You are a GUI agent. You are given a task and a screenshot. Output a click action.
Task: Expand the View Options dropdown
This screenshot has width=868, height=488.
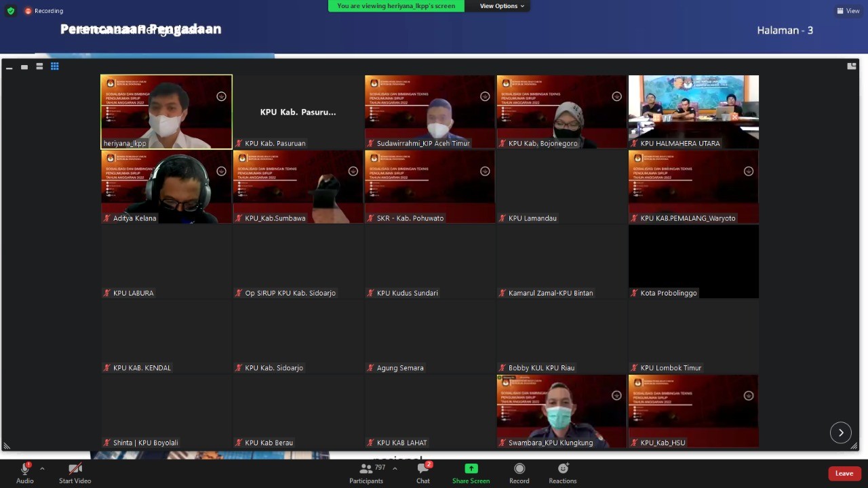[x=502, y=6]
